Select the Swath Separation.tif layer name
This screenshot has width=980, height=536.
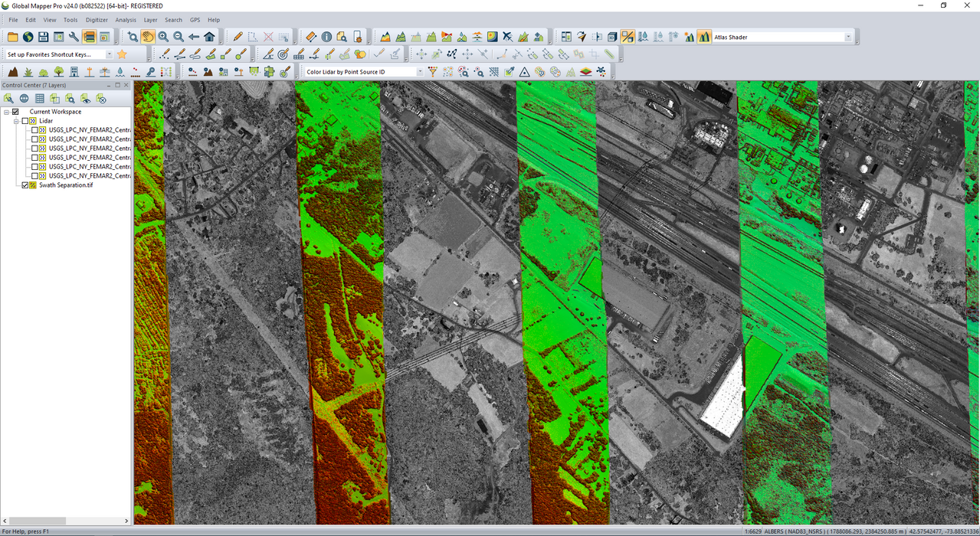tap(66, 185)
